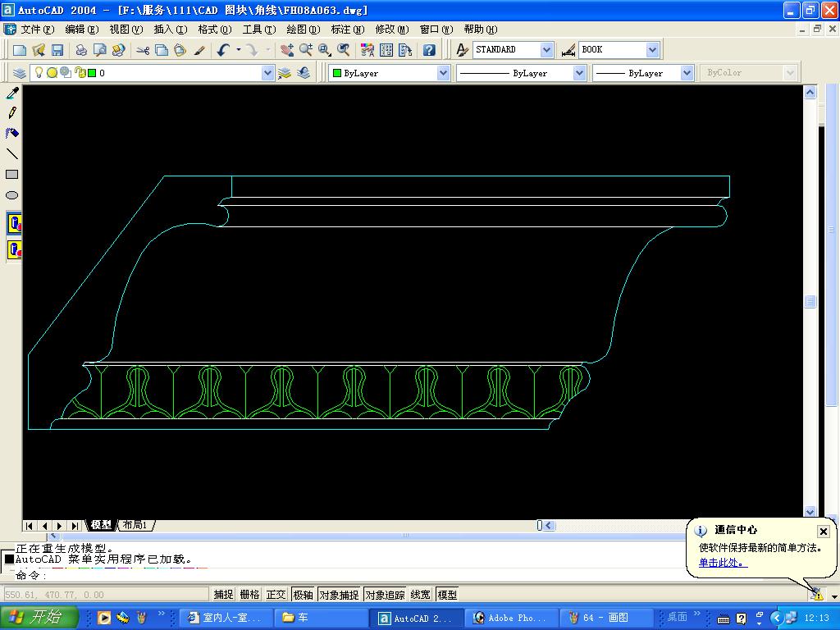Switch to the 布局1 layout tab
The width and height of the screenshot is (840, 630).
(x=135, y=525)
